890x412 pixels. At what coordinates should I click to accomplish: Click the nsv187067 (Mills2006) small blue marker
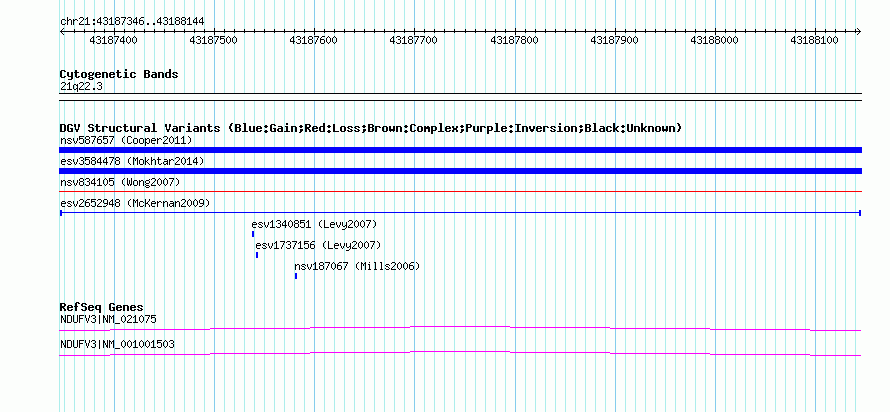pyautogui.click(x=296, y=276)
